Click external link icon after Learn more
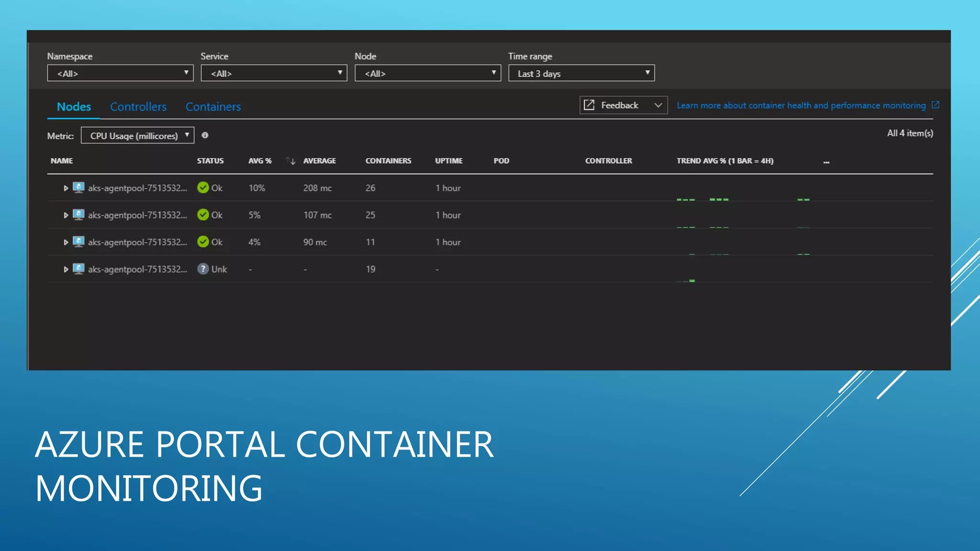This screenshot has width=980, height=551. 935,105
